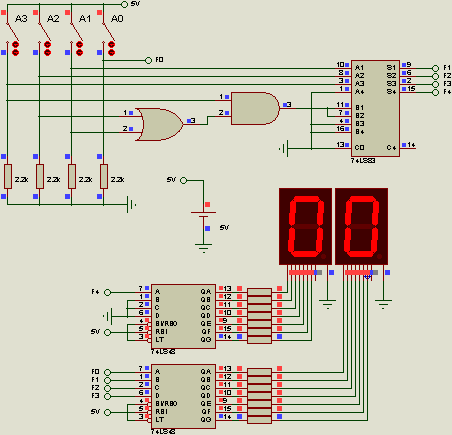
Task: Click the F2 output terminal of 74LS83
Action: click(435, 76)
